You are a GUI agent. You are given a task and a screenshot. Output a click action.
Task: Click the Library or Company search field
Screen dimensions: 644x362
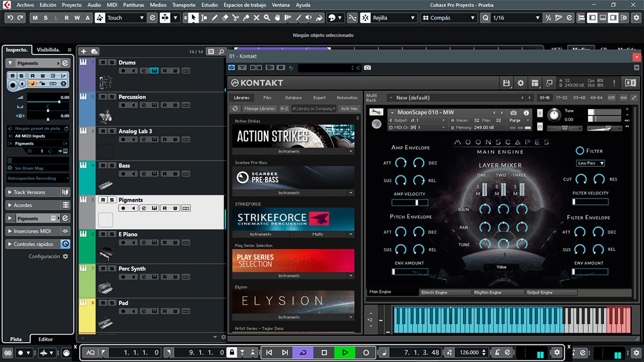click(x=314, y=109)
